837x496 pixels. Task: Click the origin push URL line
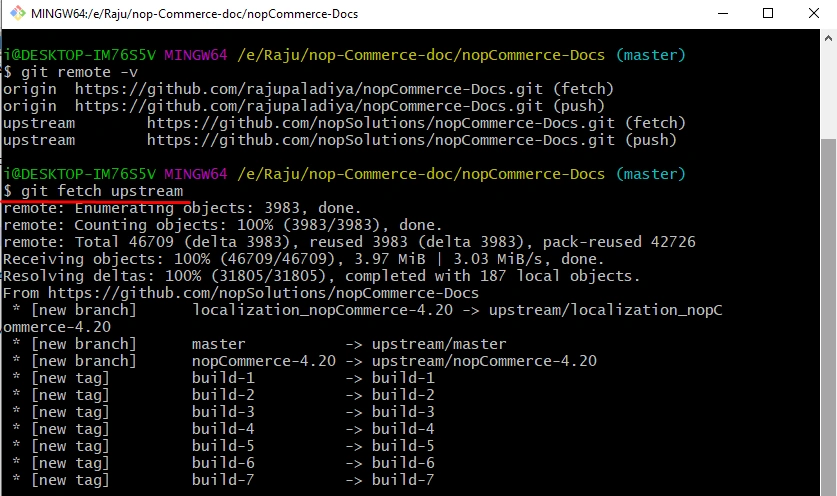[x=304, y=106]
